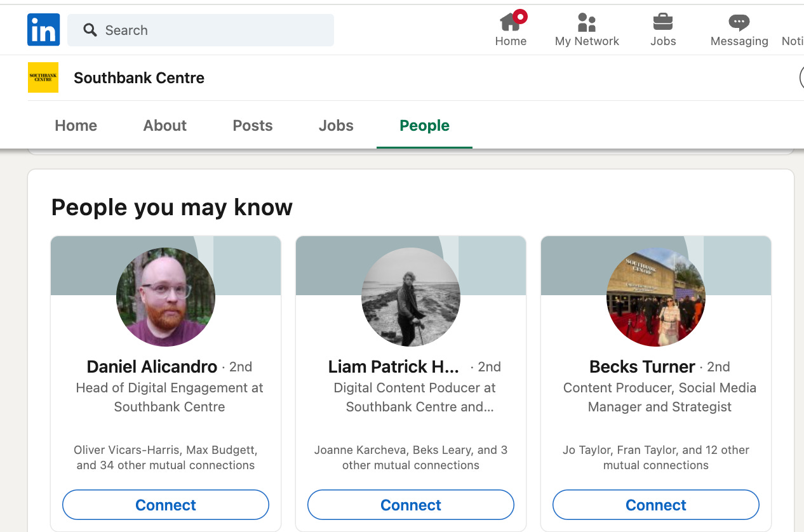Open Daniel Alicandro's profile name link

(152, 366)
